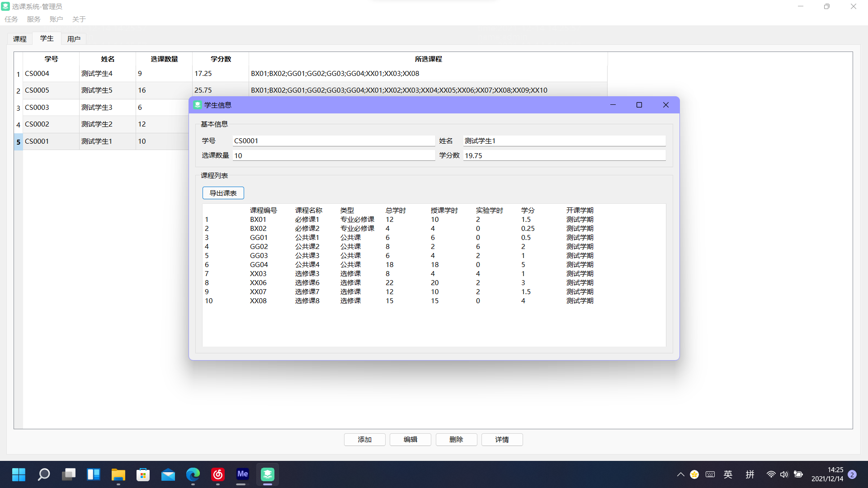Image resolution: width=868 pixels, height=488 pixels.
Task: Click the Windows Start button
Action: click(19, 474)
